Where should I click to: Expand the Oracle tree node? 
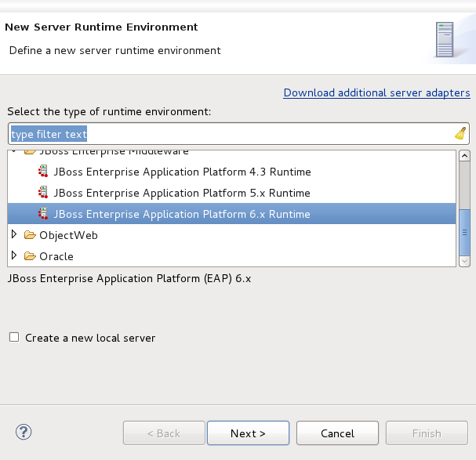[14, 256]
